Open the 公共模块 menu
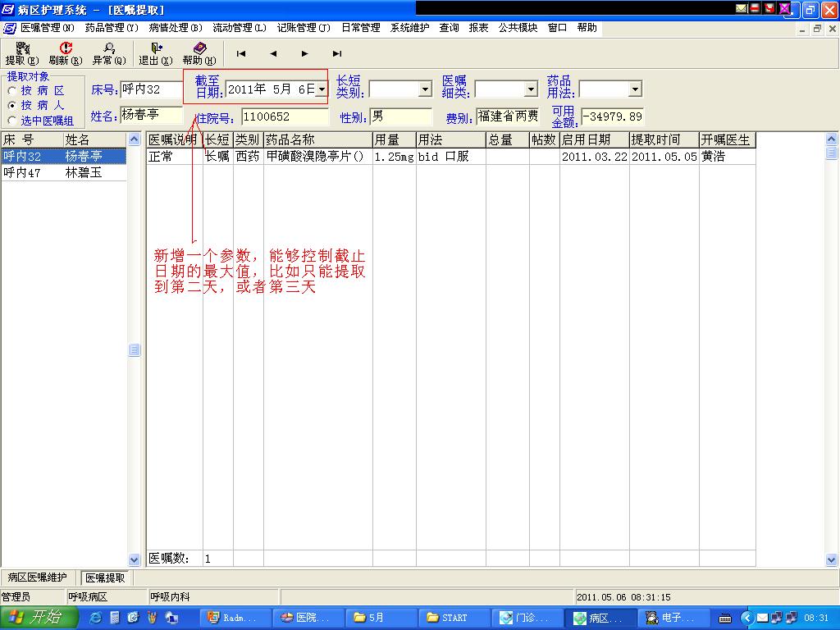This screenshot has height=630, width=840. (x=518, y=28)
